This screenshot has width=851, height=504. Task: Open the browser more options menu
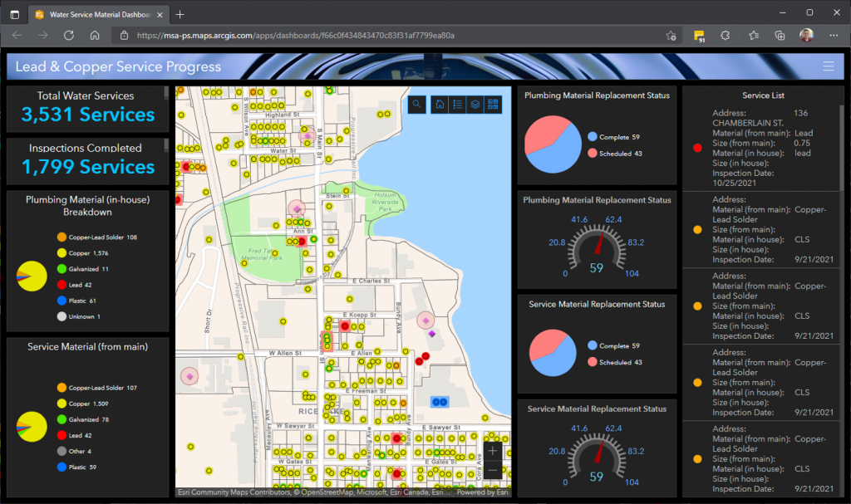[x=833, y=35]
